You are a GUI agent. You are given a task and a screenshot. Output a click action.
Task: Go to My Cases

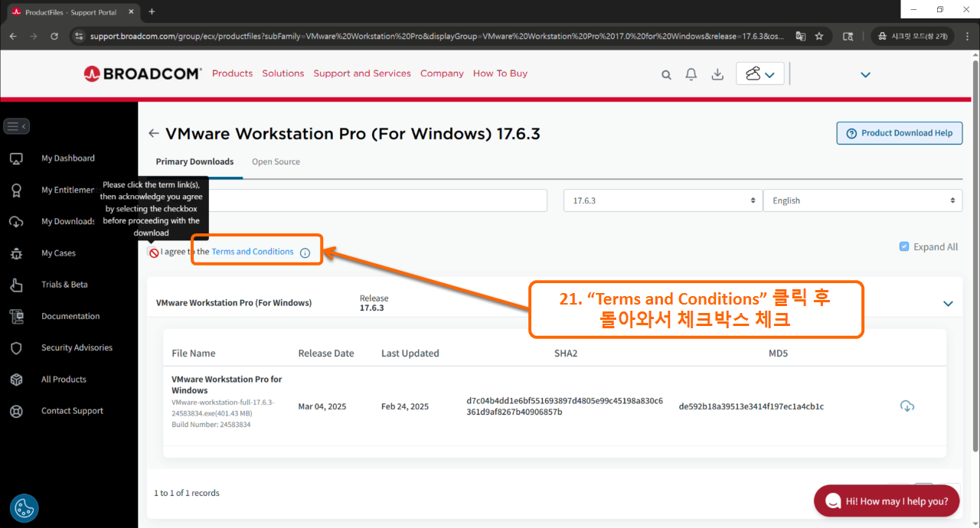click(58, 253)
